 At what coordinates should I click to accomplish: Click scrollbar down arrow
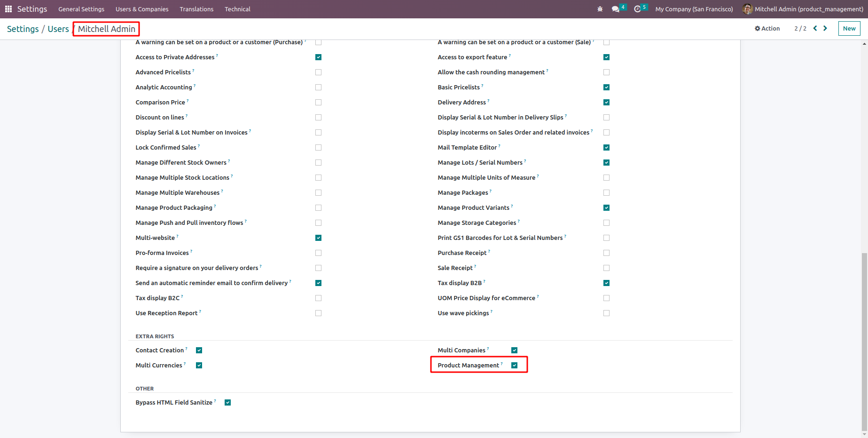pos(864,435)
